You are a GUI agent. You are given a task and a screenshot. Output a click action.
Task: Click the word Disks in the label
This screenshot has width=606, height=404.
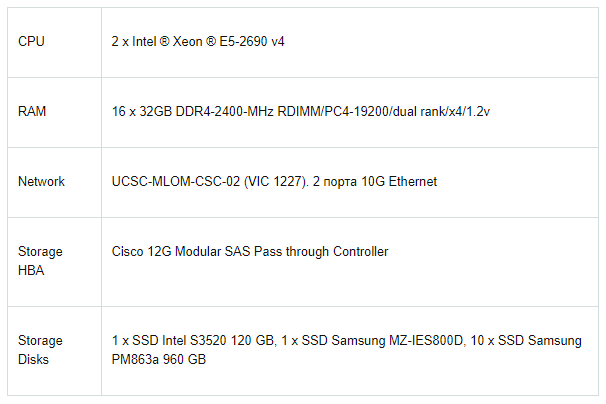[33, 360]
